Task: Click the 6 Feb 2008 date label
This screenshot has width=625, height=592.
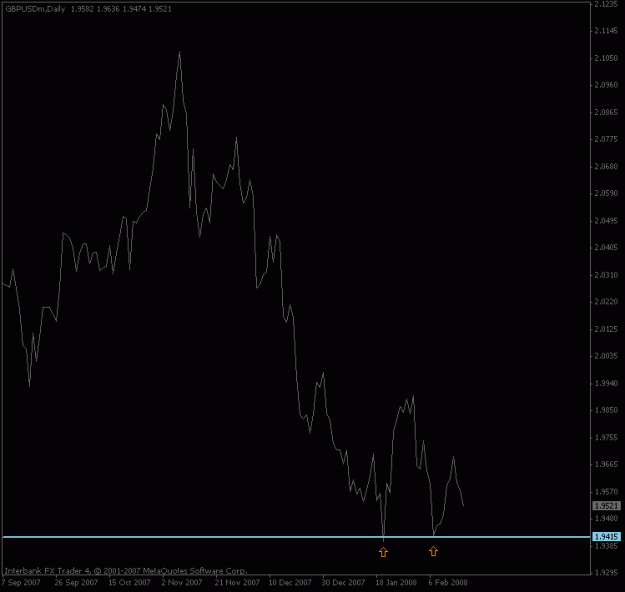Action: pyautogui.click(x=448, y=582)
